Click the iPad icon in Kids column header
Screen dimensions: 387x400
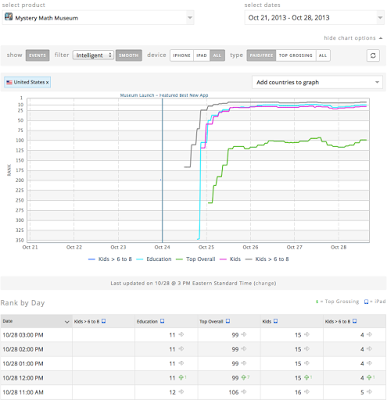276,321
